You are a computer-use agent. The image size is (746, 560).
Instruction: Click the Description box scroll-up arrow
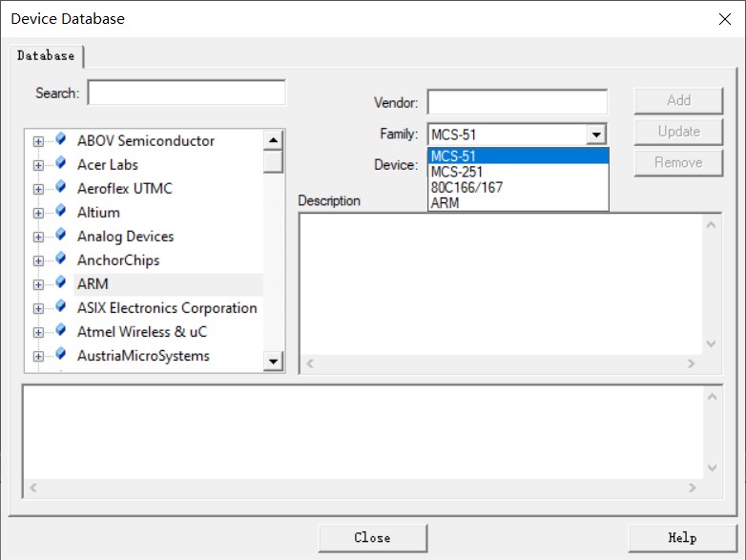pos(711,225)
